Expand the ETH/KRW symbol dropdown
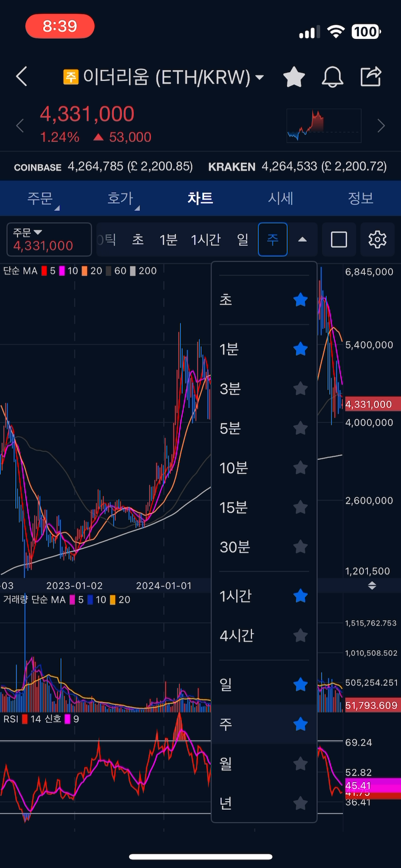Screen dimensions: 401x868 click(x=260, y=77)
